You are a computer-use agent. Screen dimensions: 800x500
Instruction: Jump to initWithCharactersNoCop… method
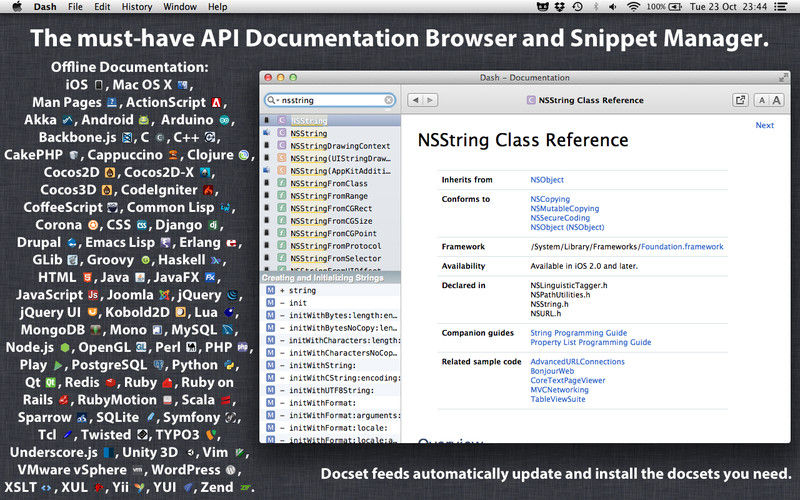[330, 353]
